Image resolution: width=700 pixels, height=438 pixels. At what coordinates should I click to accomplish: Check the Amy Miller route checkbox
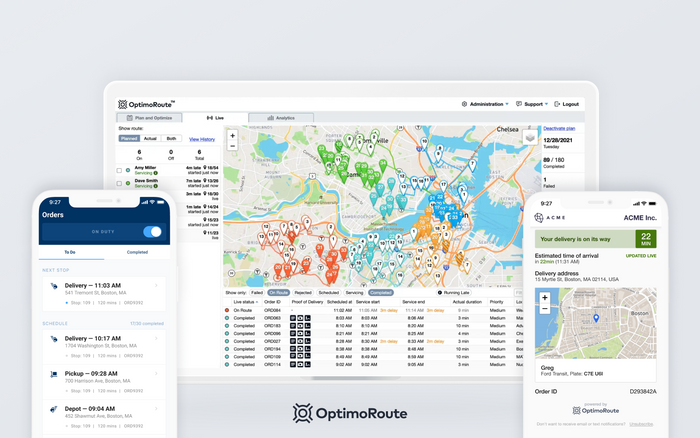tap(121, 171)
